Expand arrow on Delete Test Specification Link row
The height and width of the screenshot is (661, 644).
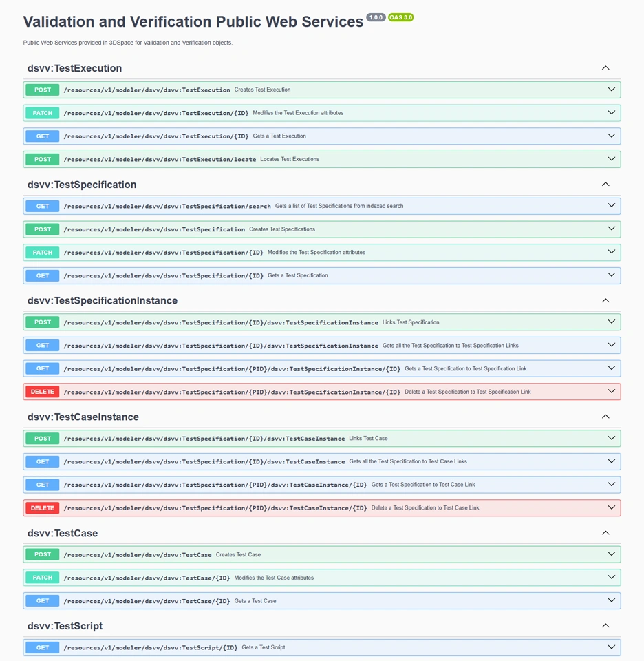pos(611,391)
